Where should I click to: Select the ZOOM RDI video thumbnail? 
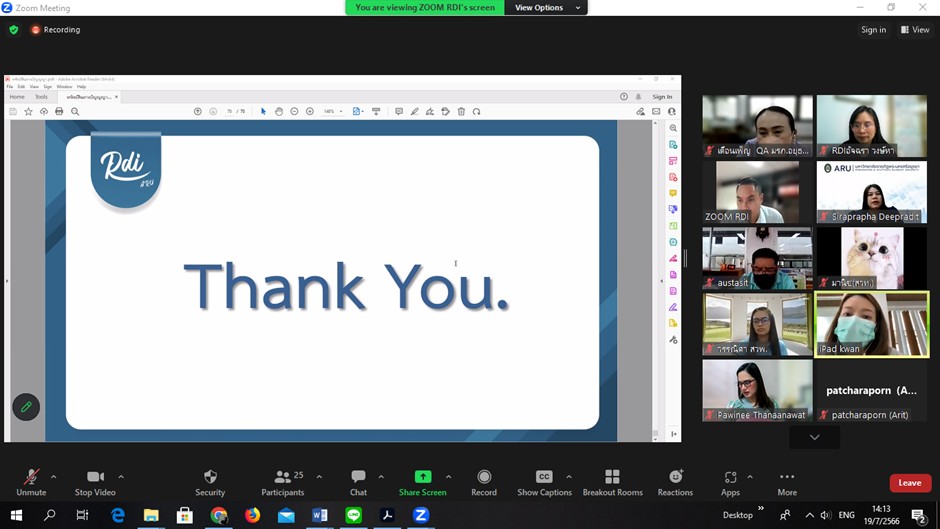[x=758, y=192]
